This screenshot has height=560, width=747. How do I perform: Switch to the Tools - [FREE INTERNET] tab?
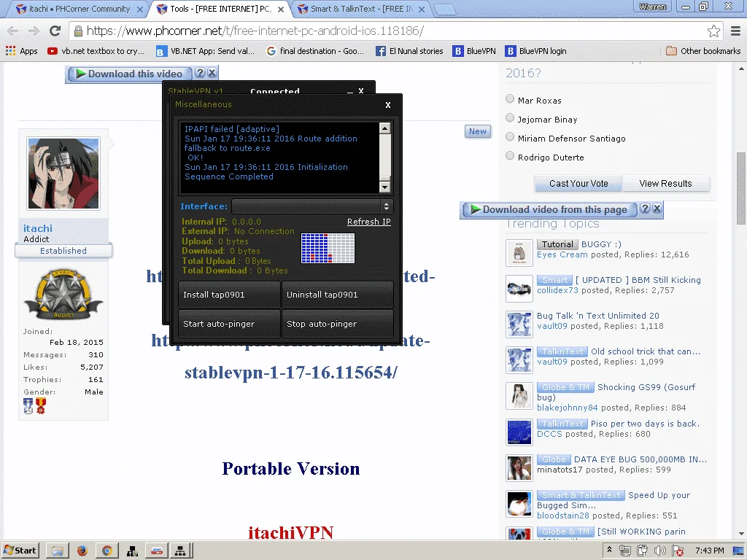220,9
